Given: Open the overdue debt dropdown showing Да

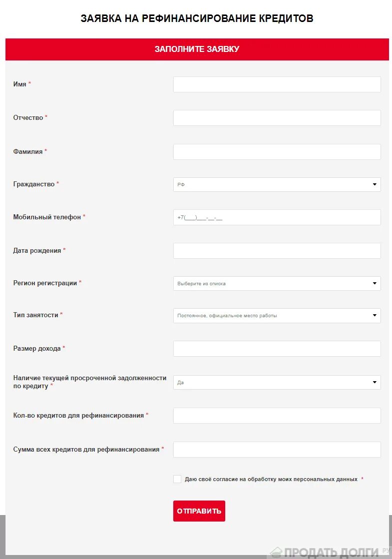Looking at the screenshot, I should point(277,383).
